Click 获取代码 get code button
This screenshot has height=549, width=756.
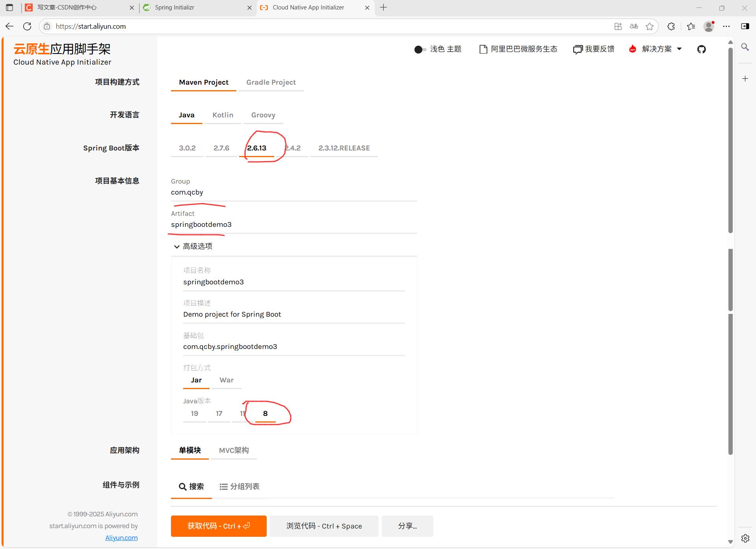[x=219, y=526]
